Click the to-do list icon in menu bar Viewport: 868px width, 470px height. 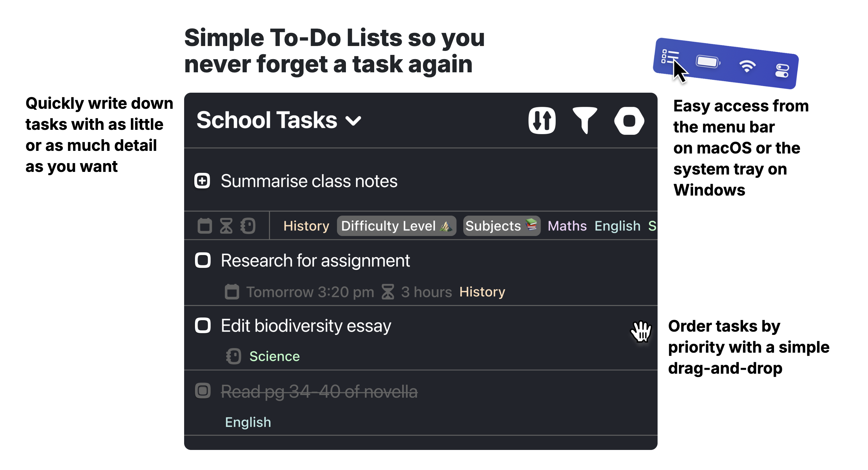tap(669, 57)
